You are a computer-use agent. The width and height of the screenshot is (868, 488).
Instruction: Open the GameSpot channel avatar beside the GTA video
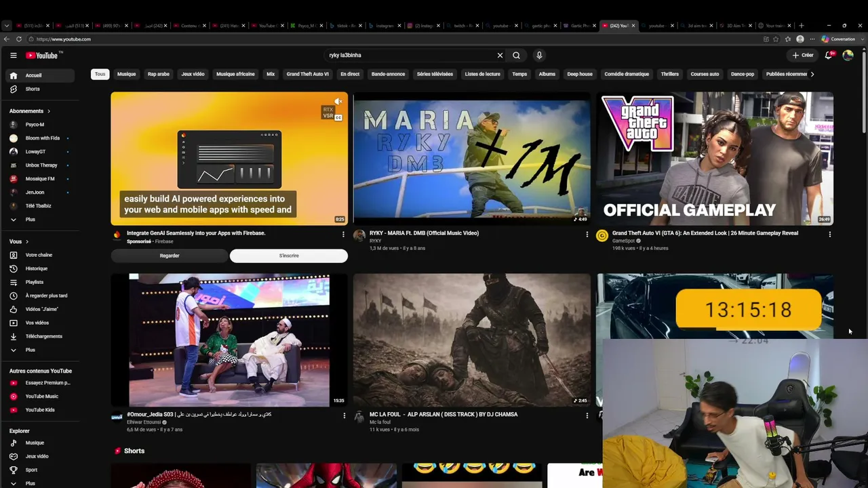point(602,235)
